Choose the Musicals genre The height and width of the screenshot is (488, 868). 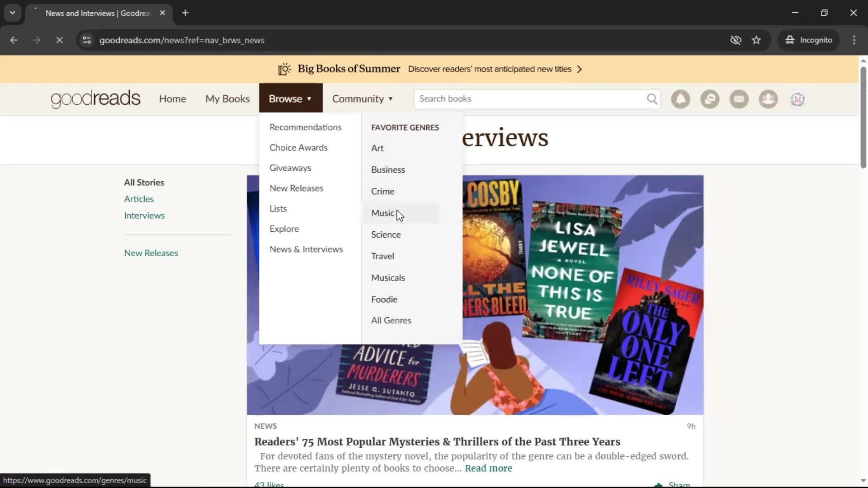pyautogui.click(x=388, y=277)
